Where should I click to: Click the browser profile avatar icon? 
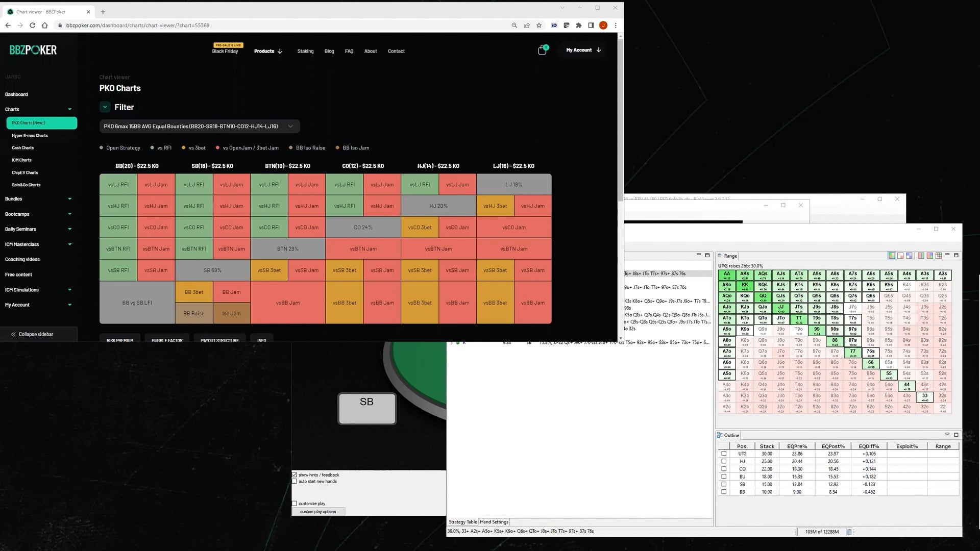[604, 25]
